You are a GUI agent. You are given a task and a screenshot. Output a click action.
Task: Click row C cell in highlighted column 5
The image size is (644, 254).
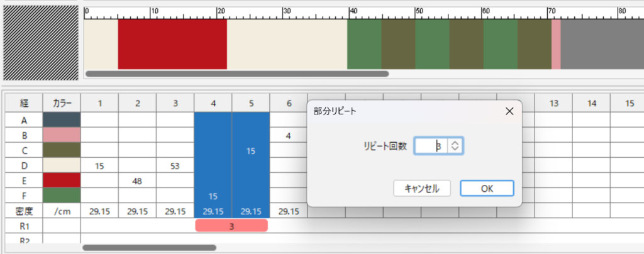pyautogui.click(x=250, y=151)
